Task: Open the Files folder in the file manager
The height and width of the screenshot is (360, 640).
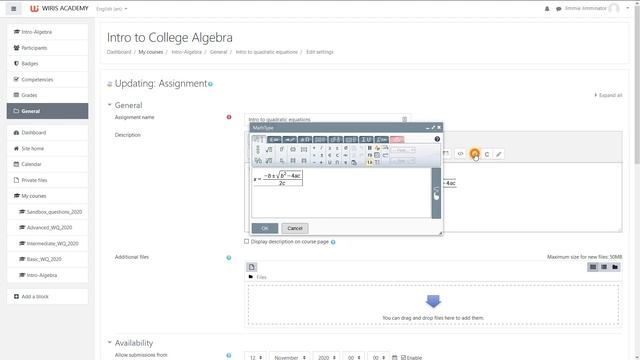Action: pyautogui.click(x=257, y=277)
